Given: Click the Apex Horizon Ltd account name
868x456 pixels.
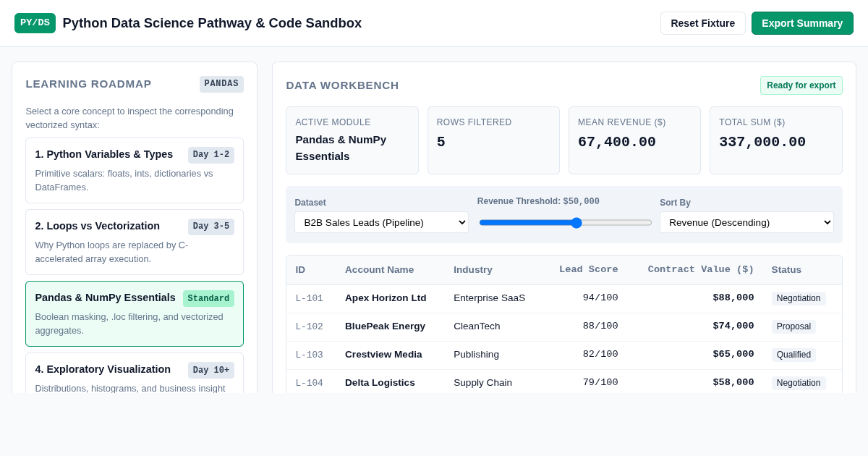Looking at the screenshot, I should click(386, 297).
